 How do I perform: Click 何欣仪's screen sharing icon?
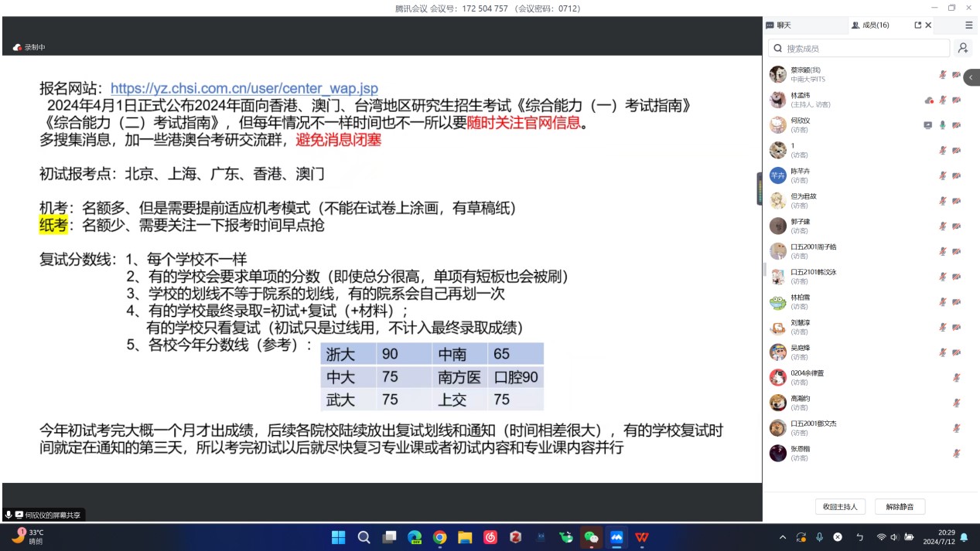[927, 125]
